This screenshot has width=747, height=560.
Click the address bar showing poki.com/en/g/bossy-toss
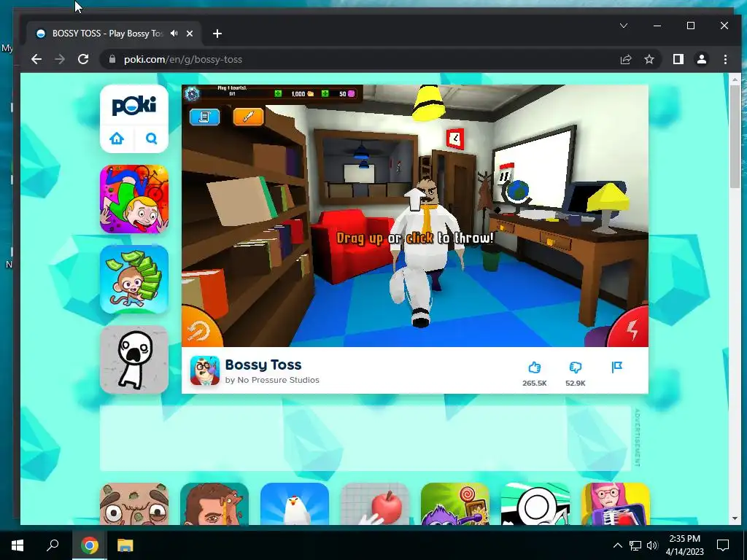357,60
